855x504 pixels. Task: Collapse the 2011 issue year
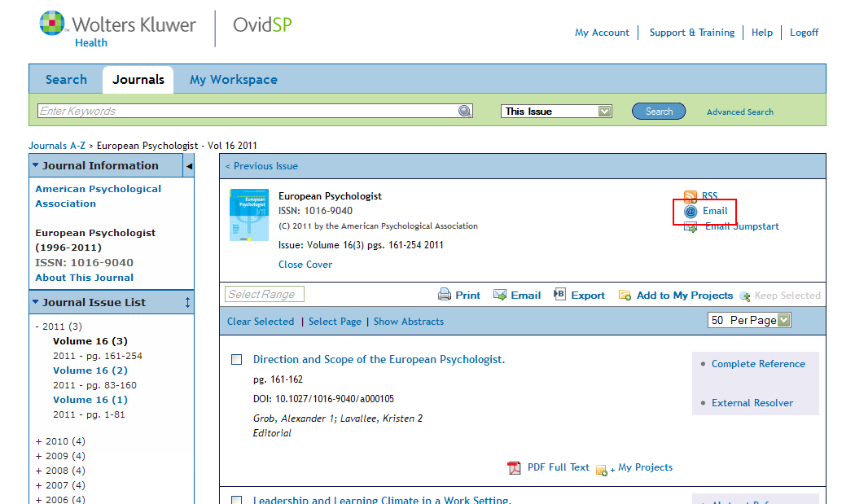click(x=37, y=327)
